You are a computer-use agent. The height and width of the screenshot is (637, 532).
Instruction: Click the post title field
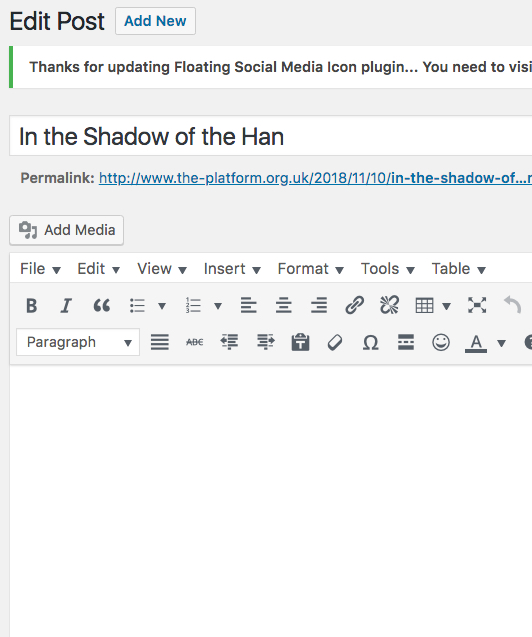(x=271, y=136)
